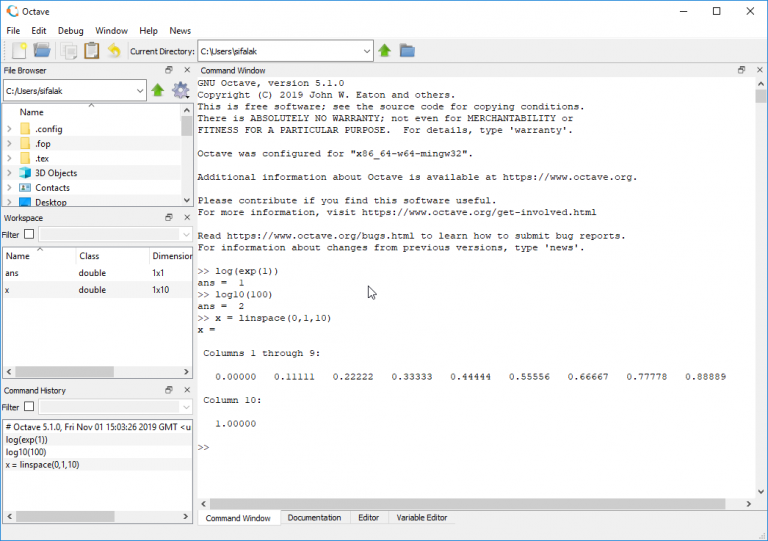Open the File menu
This screenshot has width=768, height=541.
13,30
